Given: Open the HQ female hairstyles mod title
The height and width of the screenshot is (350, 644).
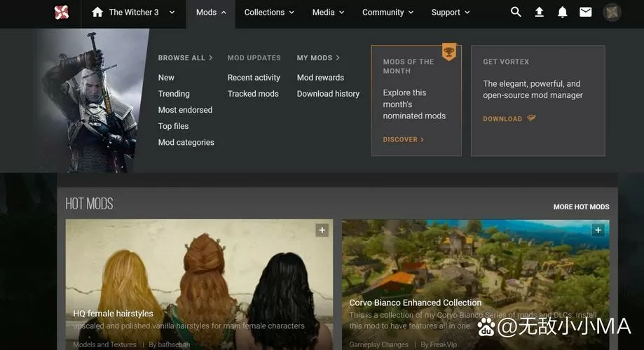Looking at the screenshot, I should (113, 314).
